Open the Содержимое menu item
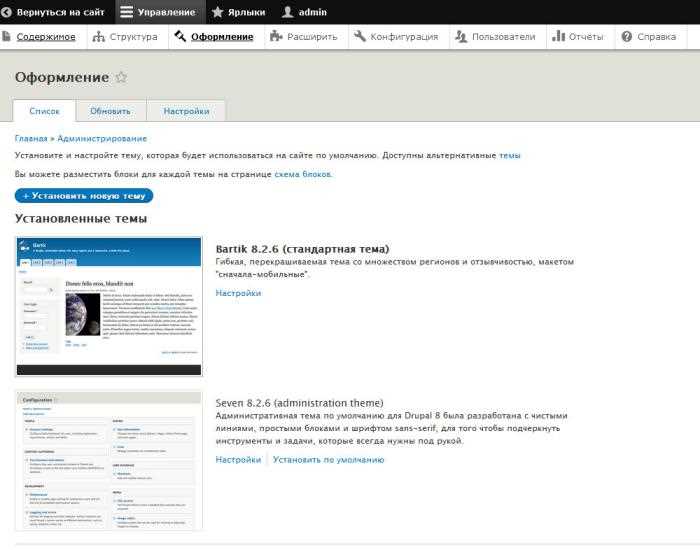 [46, 37]
